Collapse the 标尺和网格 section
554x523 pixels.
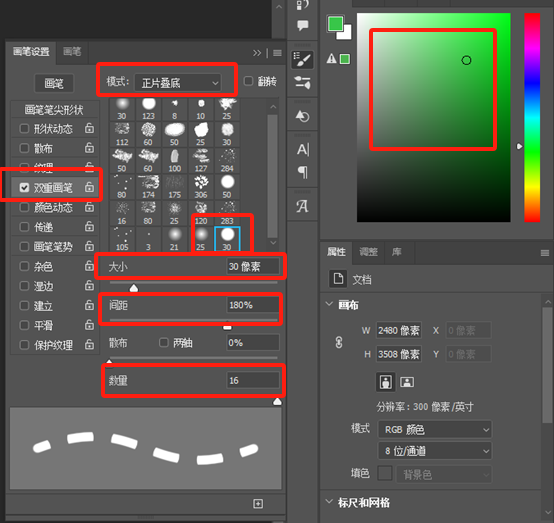pyautogui.click(x=329, y=501)
